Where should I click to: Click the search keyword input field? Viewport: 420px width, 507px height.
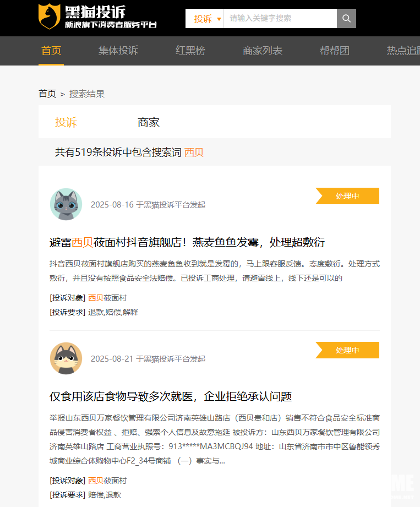tap(281, 19)
